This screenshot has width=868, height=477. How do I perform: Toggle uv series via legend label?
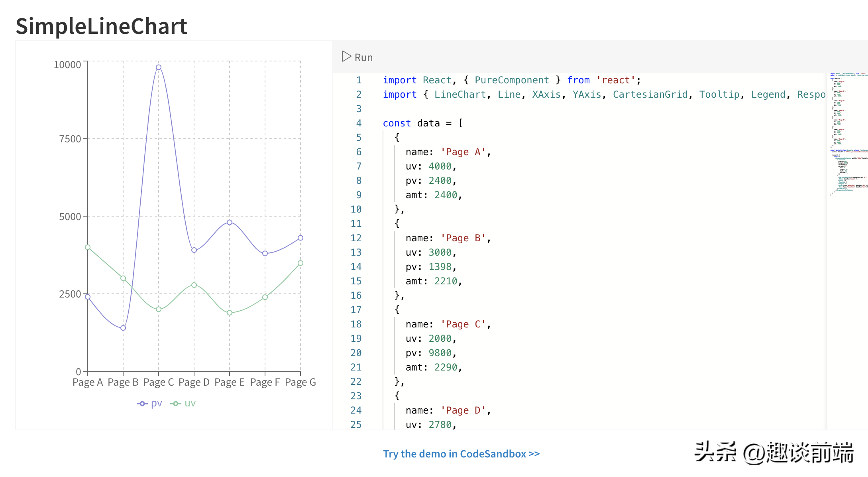click(x=190, y=403)
